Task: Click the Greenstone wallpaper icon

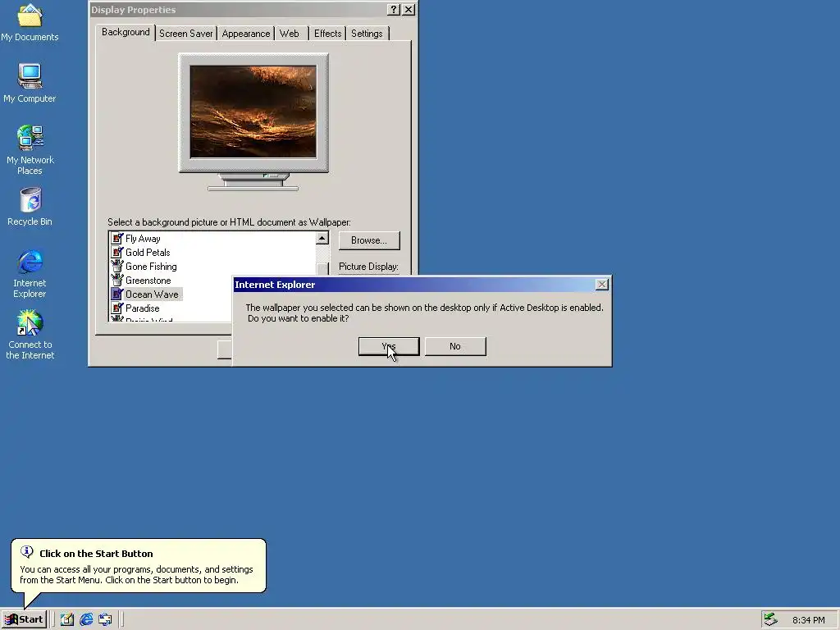Action: coord(116,281)
